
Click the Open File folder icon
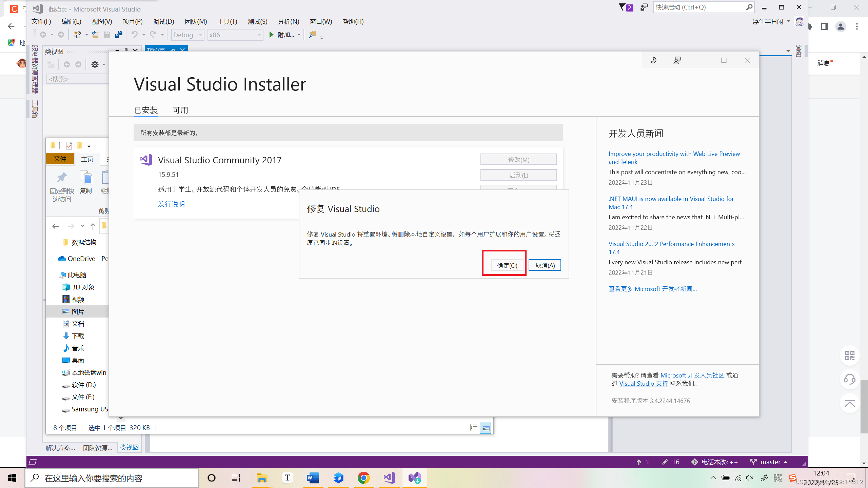[x=96, y=35]
